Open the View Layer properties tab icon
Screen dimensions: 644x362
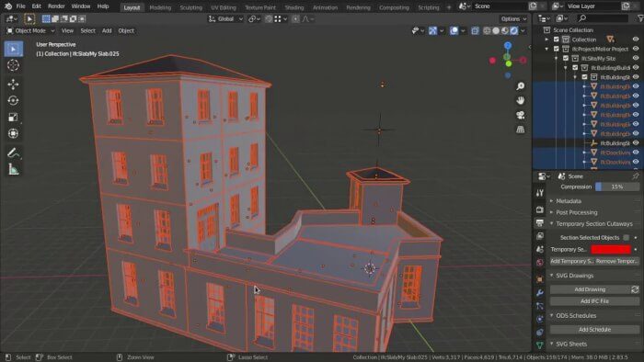(x=540, y=236)
